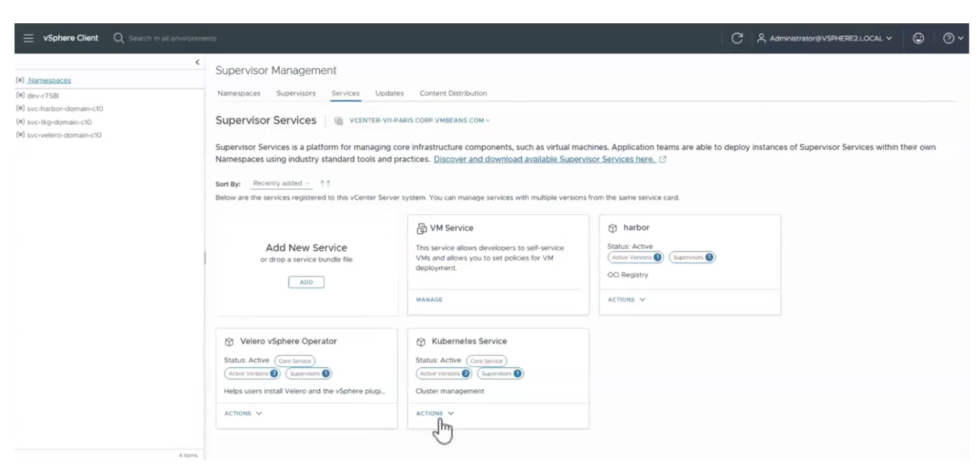Follow the Discover and download Supervisor Services link
980x465 pixels.
545,159
